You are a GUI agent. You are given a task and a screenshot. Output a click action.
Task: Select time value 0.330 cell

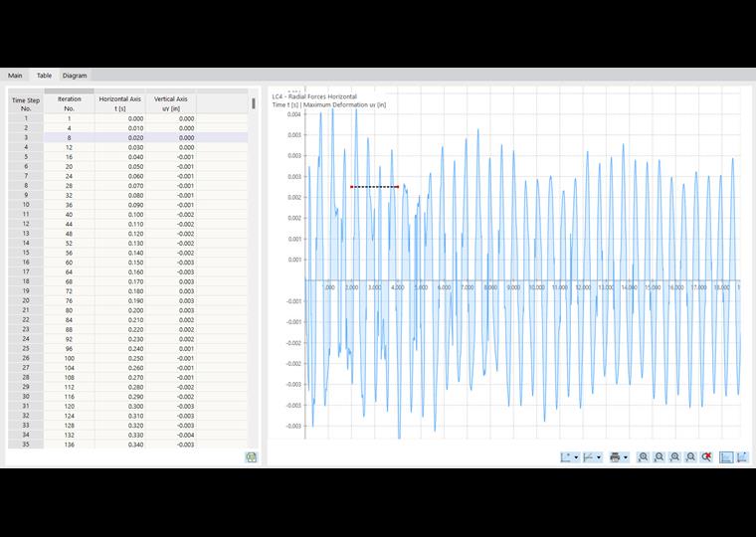pos(120,435)
